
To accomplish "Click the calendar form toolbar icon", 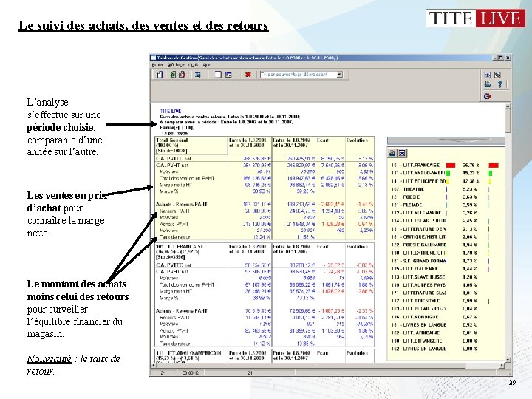I will [228, 75].
